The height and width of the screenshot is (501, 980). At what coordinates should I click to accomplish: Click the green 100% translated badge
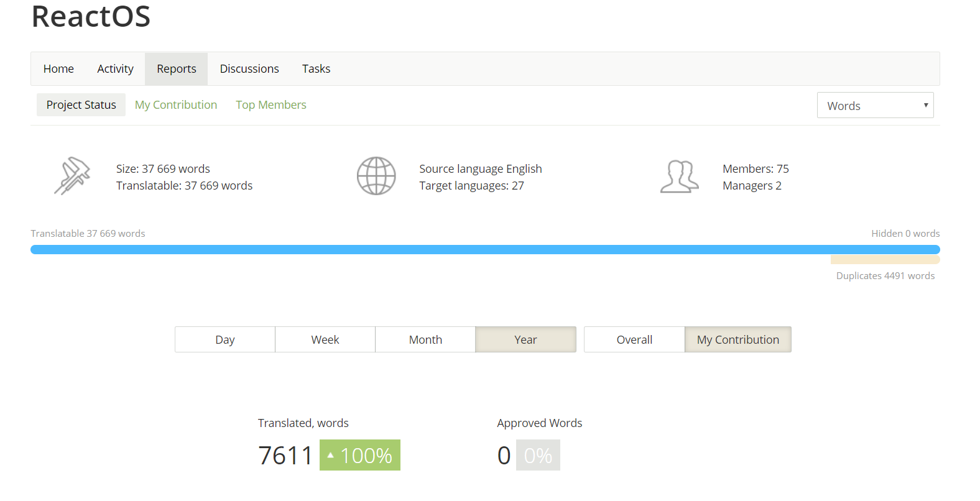[x=360, y=455]
